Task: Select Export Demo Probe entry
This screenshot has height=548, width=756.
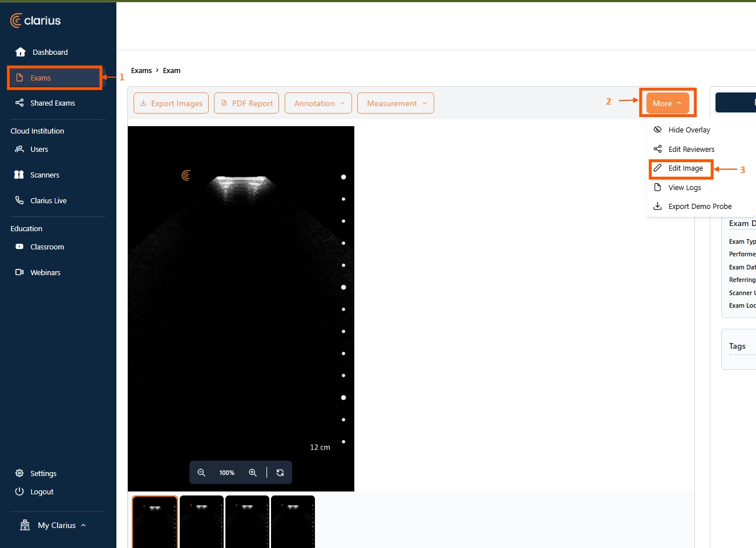Action: pos(693,206)
